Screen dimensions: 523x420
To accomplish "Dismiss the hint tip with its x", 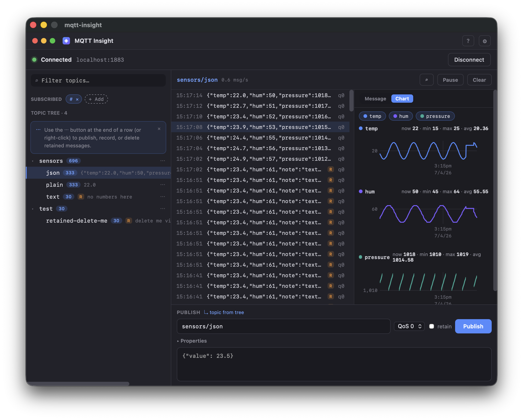I will 159,129.
